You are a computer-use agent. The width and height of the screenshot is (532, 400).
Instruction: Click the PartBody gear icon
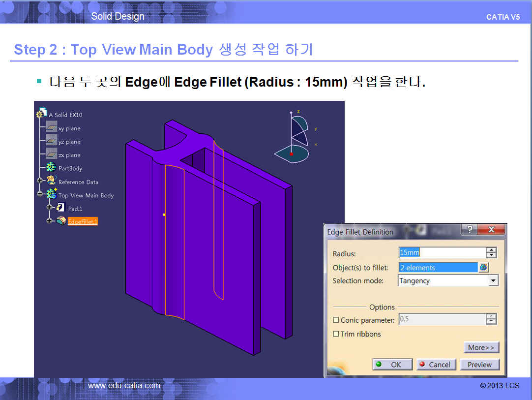click(51, 168)
